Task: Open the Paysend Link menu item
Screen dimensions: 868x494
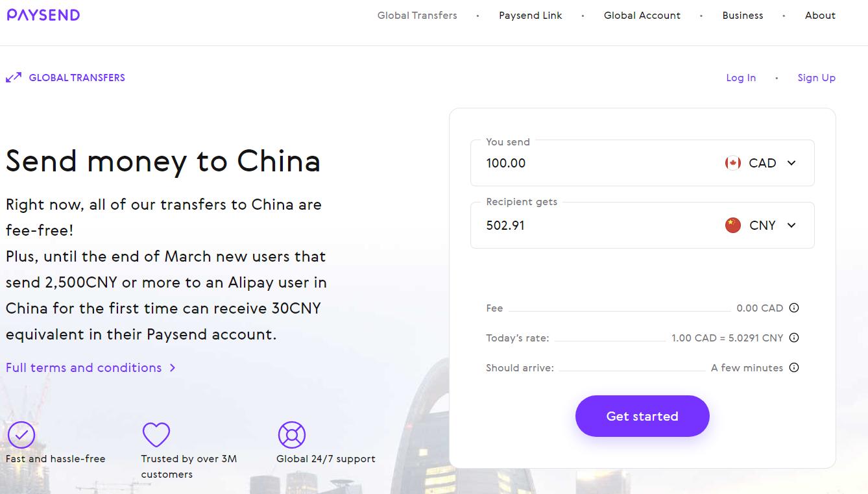Action: click(x=530, y=15)
